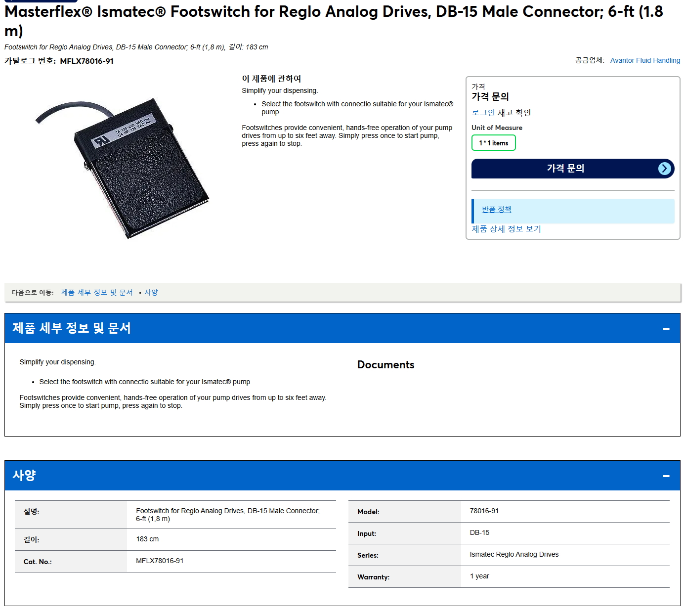This screenshot has width=684, height=616.
Task: Click the 가격 문의 button label
Action: pos(565,169)
